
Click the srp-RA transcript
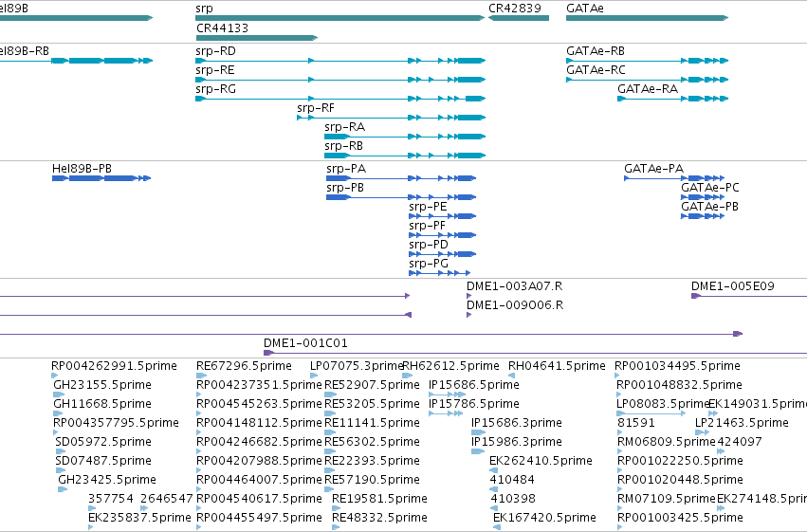click(405, 137)
